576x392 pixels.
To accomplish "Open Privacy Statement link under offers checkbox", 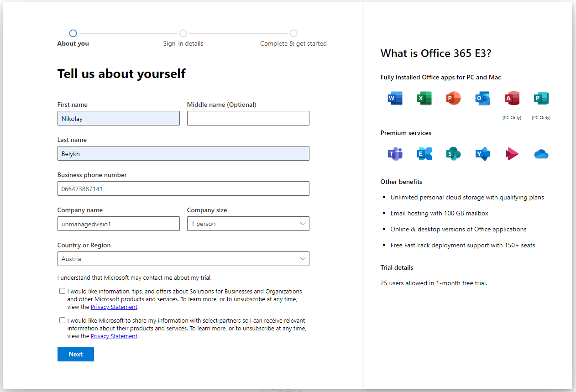I will 114,307.
